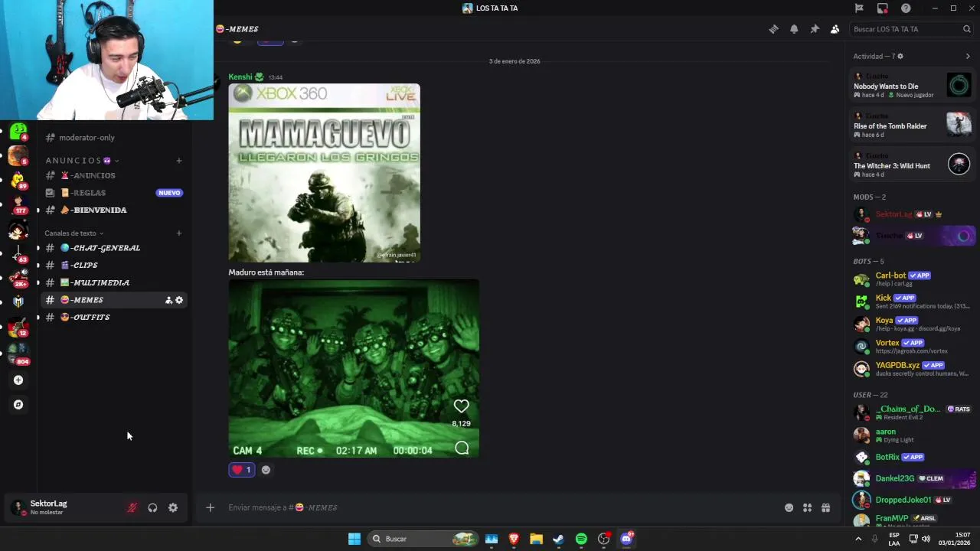Open the comment icon on night-vision meme
The height and width of the screenshot is (551, 980).
pyautogui.click(x=462, y=448)
